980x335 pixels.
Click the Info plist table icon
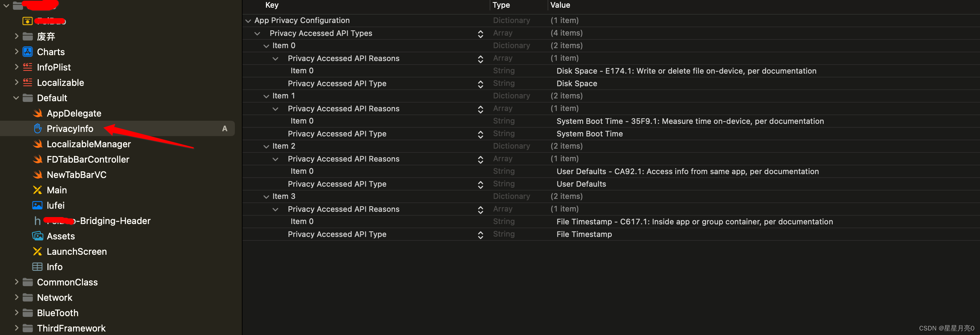click(x=37, y=267)
